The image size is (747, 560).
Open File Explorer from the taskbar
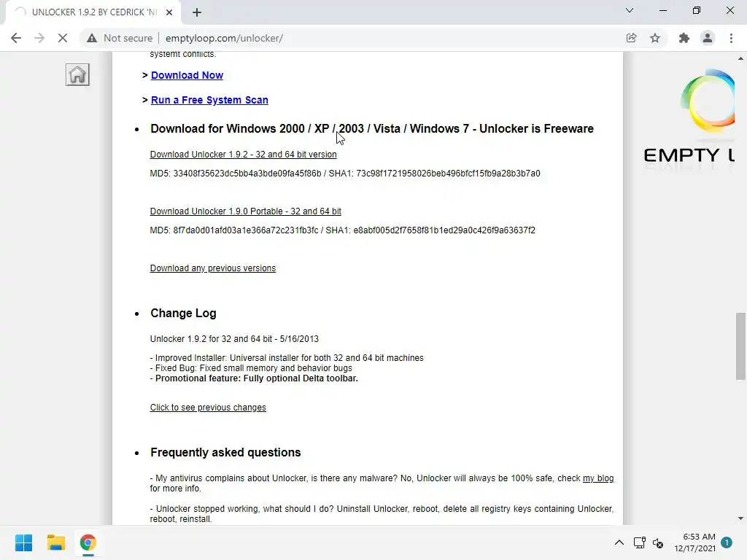point(55,542)
